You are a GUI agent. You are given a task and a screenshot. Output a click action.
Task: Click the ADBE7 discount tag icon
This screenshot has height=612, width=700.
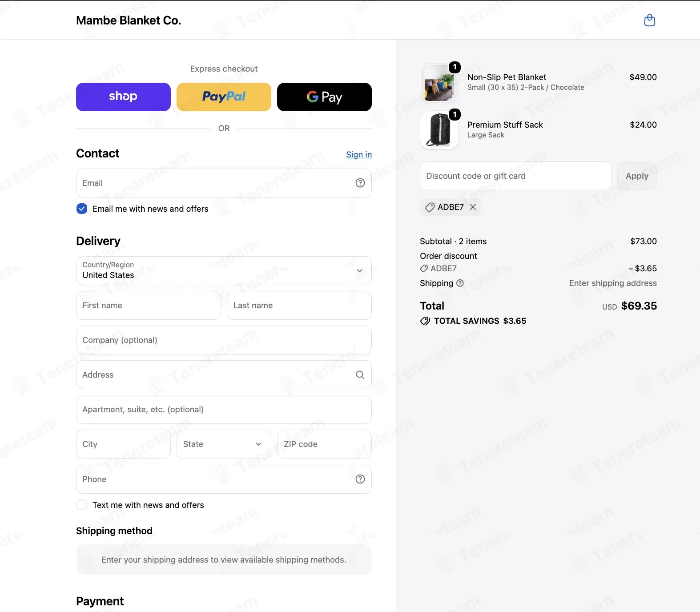click(430, 207)
